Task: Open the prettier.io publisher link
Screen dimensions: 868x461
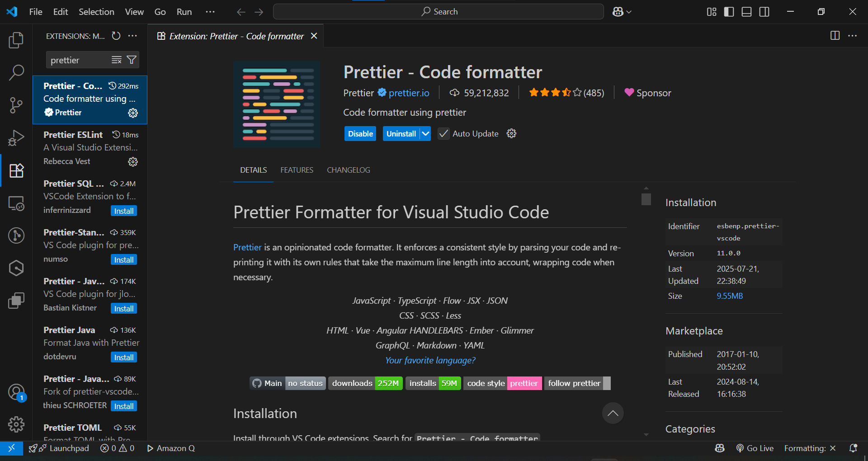Action: point(409,93)
